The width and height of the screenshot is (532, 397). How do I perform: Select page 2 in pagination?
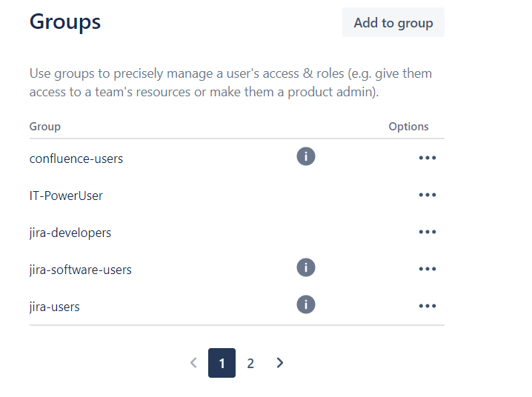[x=250, y=363]
